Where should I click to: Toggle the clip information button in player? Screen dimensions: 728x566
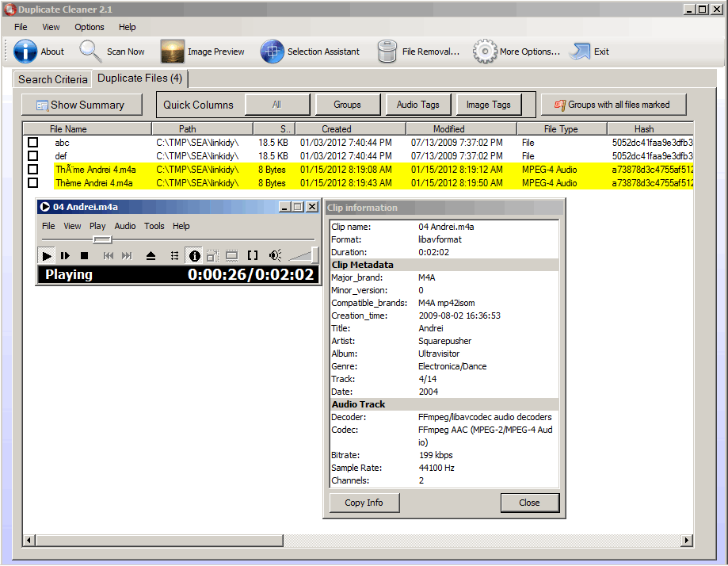(x=194, y=255)
